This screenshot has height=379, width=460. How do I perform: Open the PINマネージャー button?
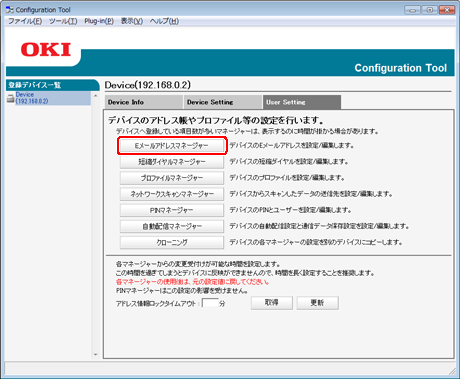pyautogui.click(x=172, y=210)
